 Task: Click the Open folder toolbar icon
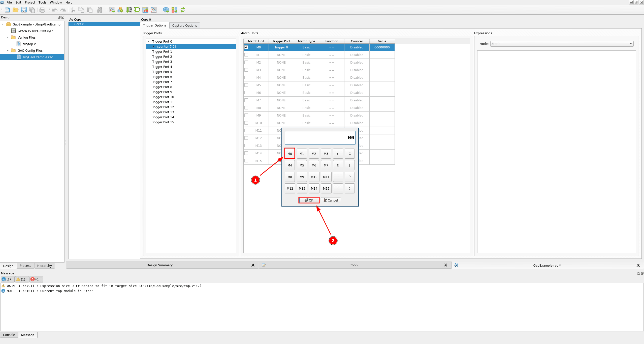click(16, 10)
